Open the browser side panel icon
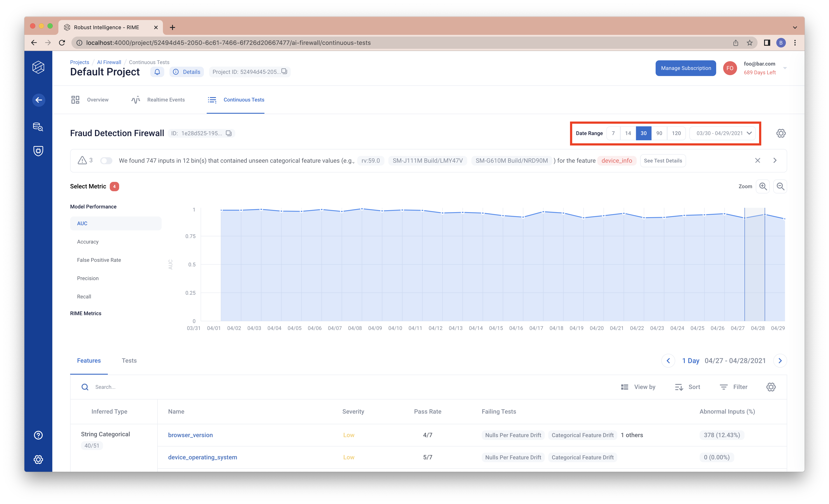This screenshot has height=504, width=829. coord(767,43)
